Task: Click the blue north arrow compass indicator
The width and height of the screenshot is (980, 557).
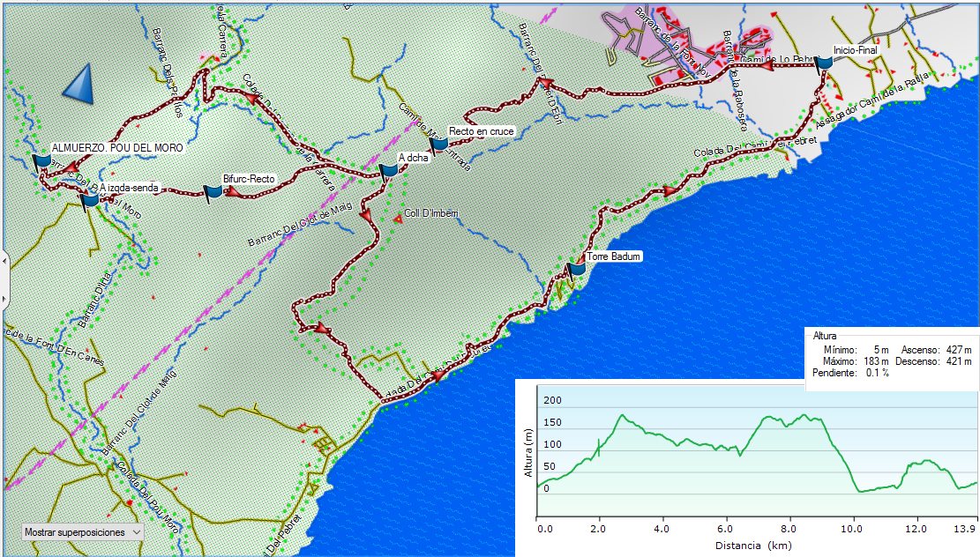Action: click(x=79, y=85)
